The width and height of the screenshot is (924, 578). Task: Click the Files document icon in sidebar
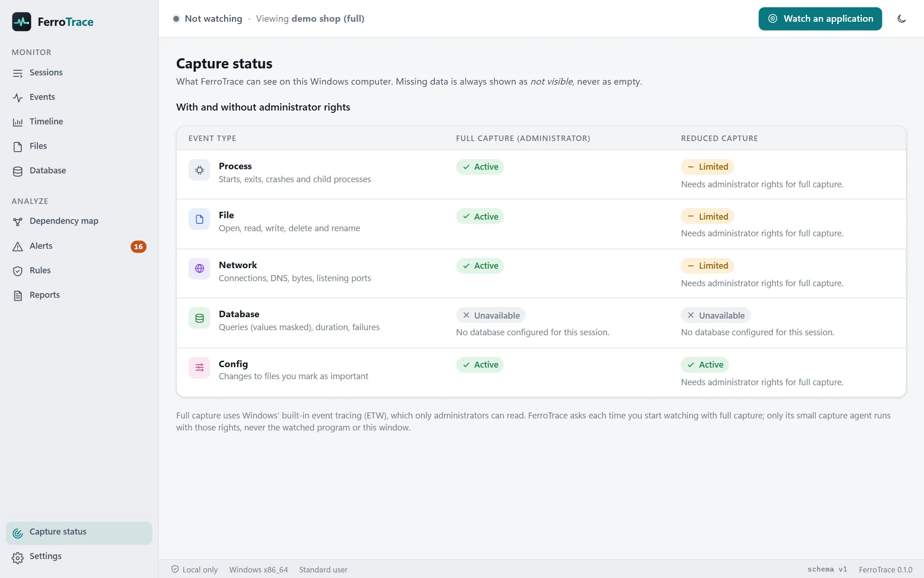[18, 147]
